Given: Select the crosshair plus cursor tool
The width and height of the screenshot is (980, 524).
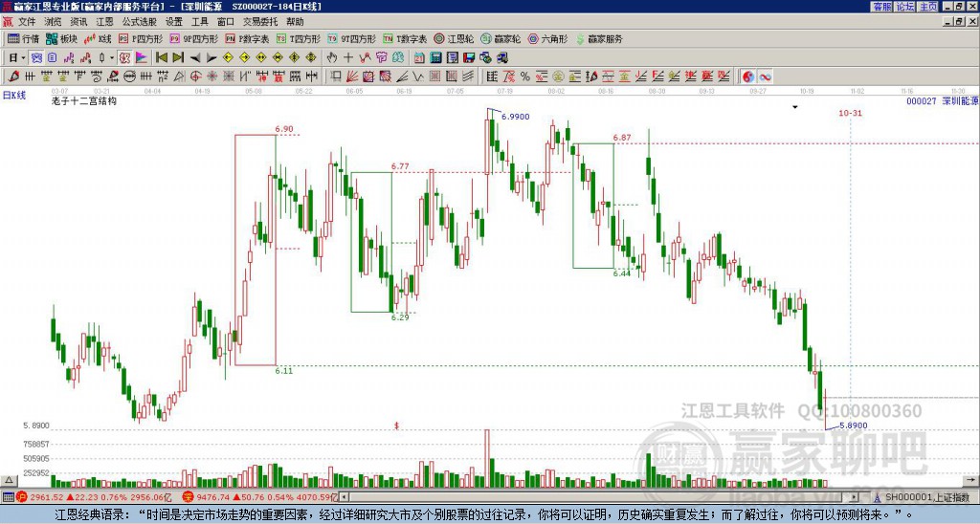Looking at the screenshot, I should (348, 57).
